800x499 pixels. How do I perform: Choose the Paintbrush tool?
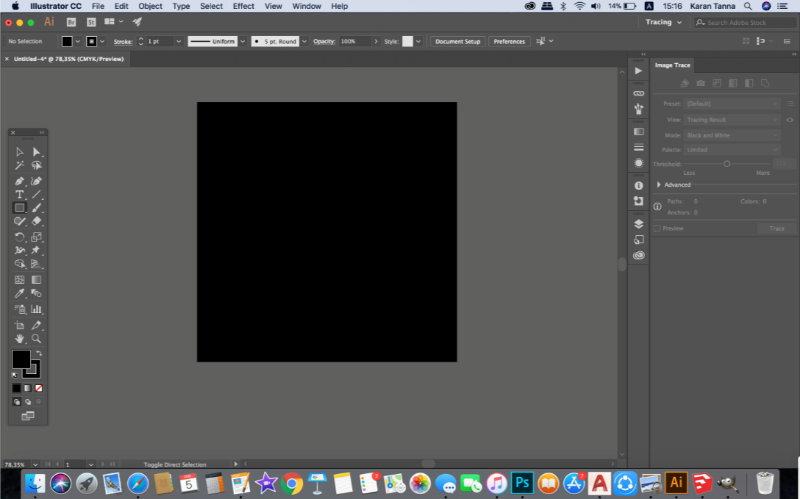(36, 208)
